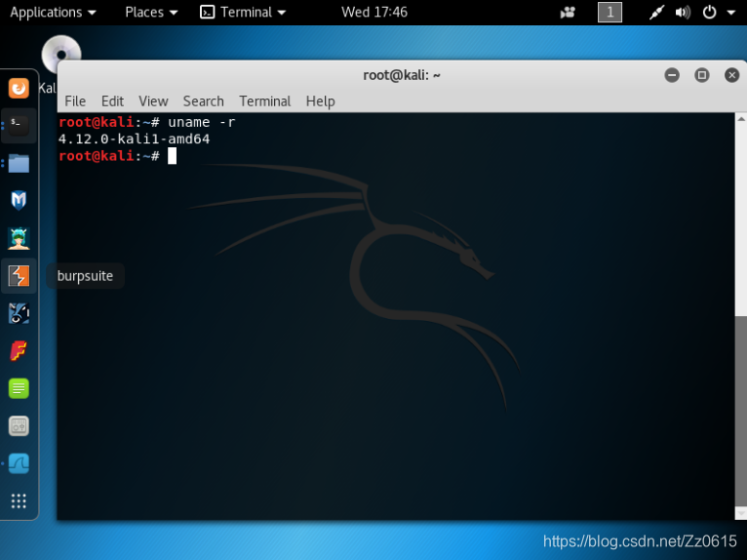
Task: Open the Applications menu
Action: tap(53, 13)
